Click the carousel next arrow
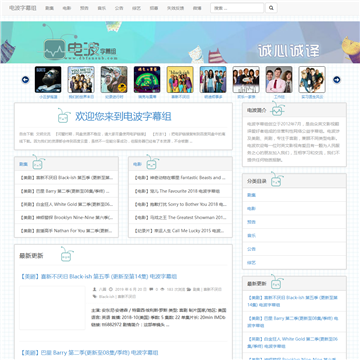Image resolution: width=360 pixels, height=360 pixels. pyautogui.click(x=337, y=80)
